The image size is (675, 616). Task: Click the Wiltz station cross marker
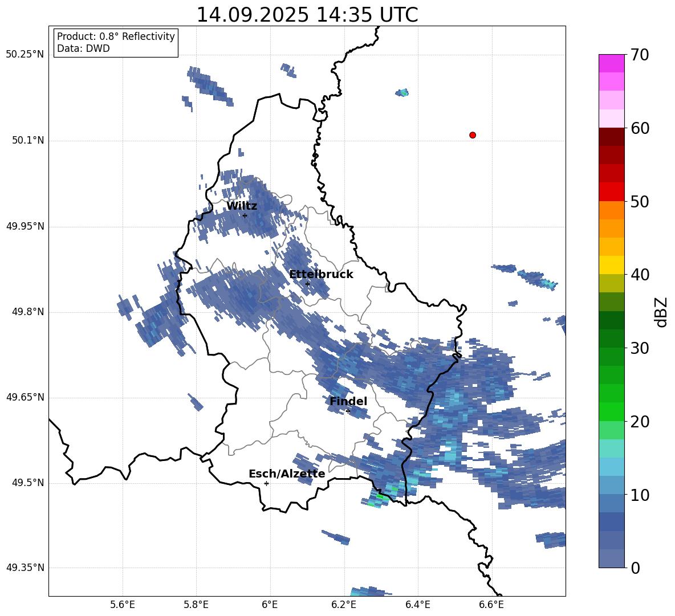click(245, 215)
